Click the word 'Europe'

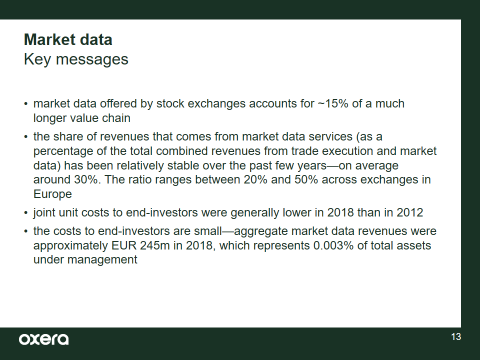click(x=52, y=194)
